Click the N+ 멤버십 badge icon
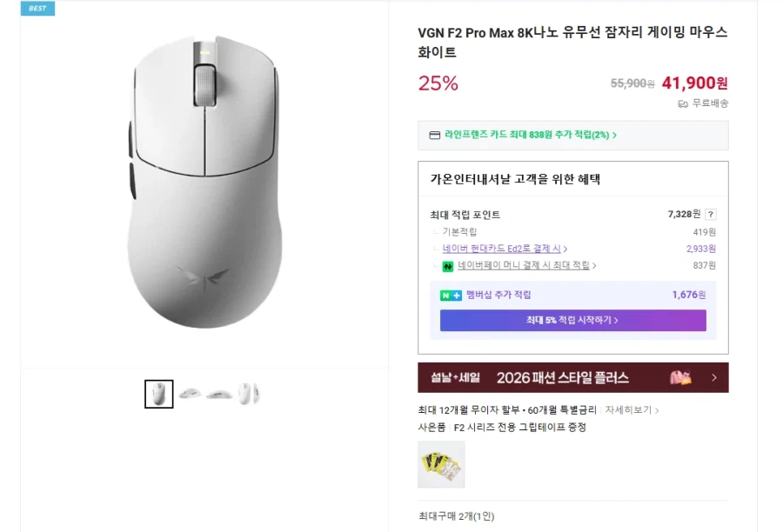The image size is (783, 532). click(x=449, y=294)
